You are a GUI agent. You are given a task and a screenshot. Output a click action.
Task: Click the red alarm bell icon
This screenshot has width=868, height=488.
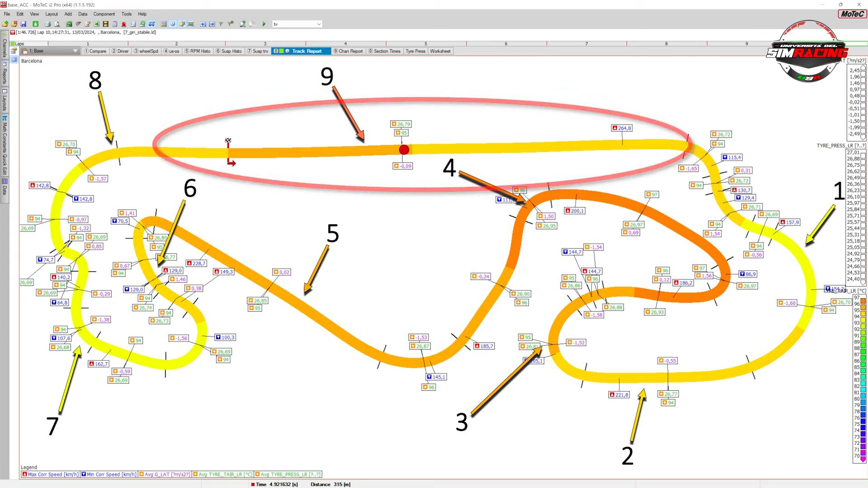(123, 24)
